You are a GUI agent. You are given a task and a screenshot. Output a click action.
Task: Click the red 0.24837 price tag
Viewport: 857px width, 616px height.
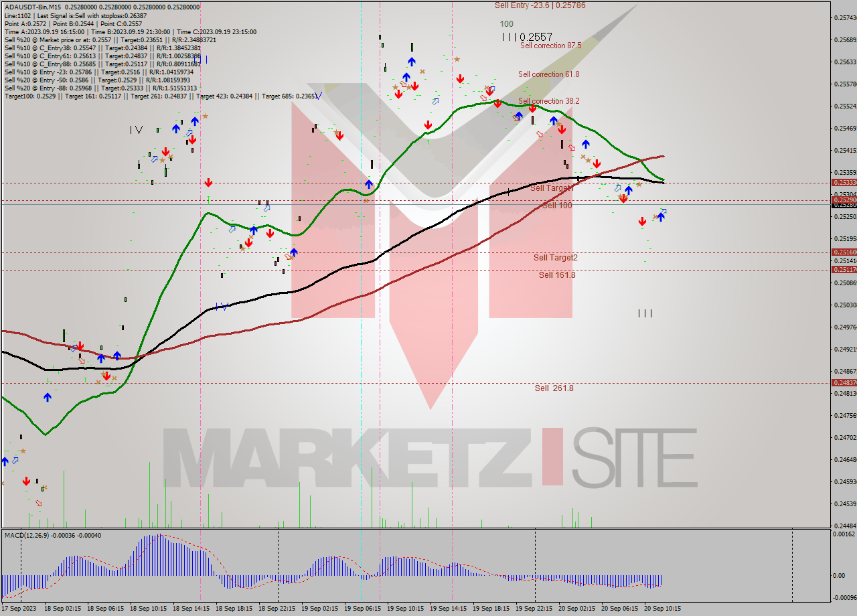coord(843,382)
